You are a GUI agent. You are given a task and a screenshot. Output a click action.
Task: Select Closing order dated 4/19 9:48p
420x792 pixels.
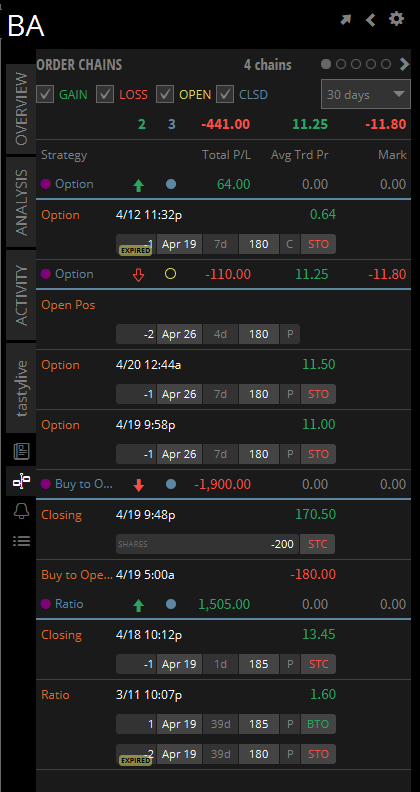pyautogui.click(x=224, y=529)
